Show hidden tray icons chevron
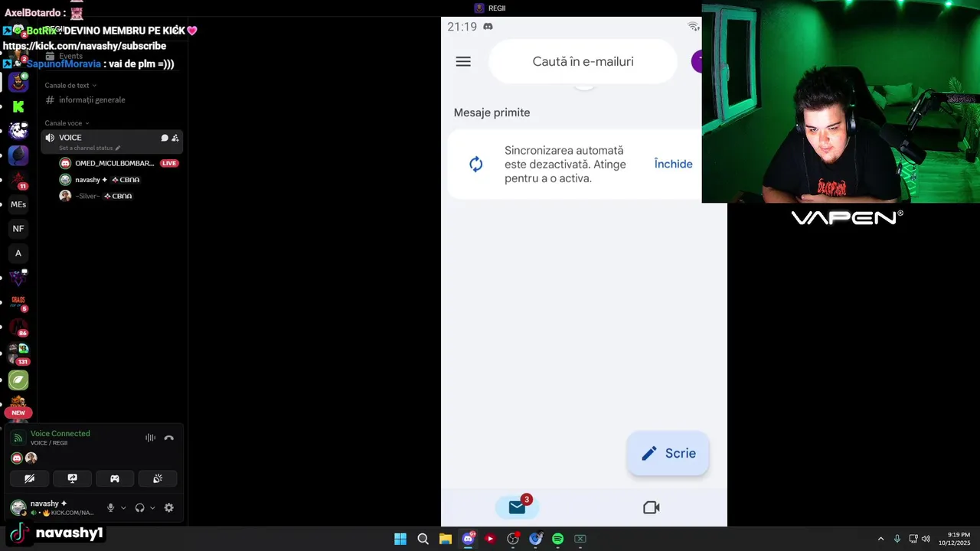The height and width of the screenshot is (551, 980). (x=880, y=539)
